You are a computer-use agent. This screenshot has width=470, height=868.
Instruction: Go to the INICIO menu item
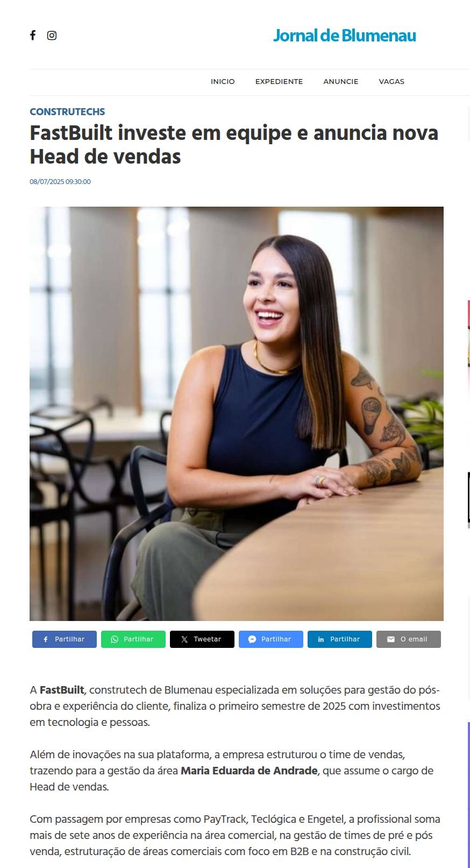pyautogui.click(x=223, y=82)
